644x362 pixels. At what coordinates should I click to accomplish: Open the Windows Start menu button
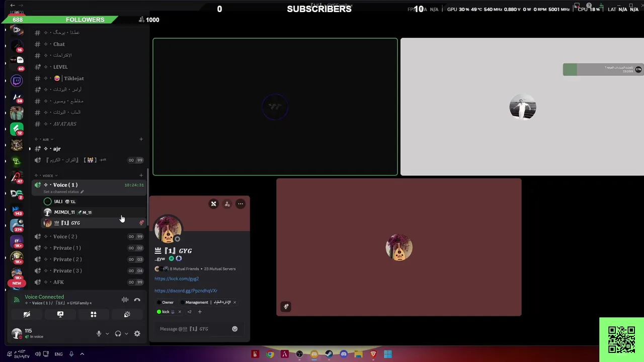388,354
